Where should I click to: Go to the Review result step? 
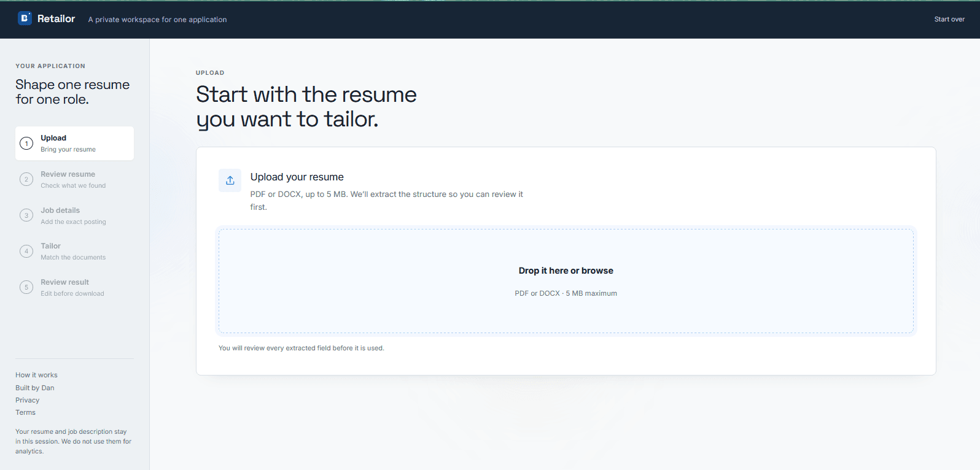click(74, 287)
